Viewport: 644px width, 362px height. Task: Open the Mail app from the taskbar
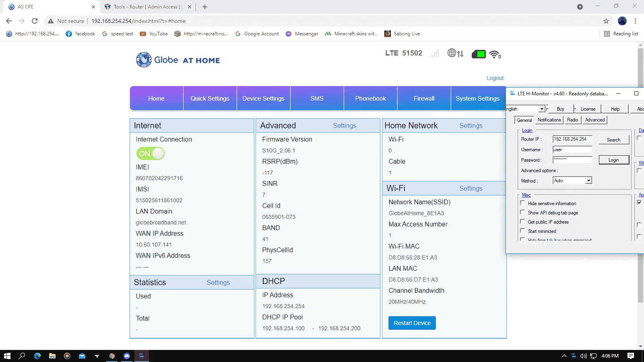tap(82, 356)
